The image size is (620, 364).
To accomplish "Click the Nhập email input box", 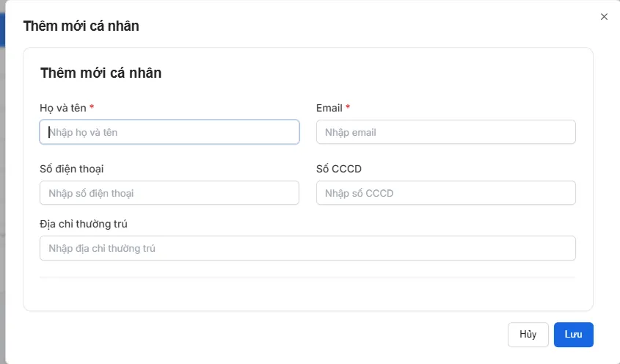I will pos(445,132).
